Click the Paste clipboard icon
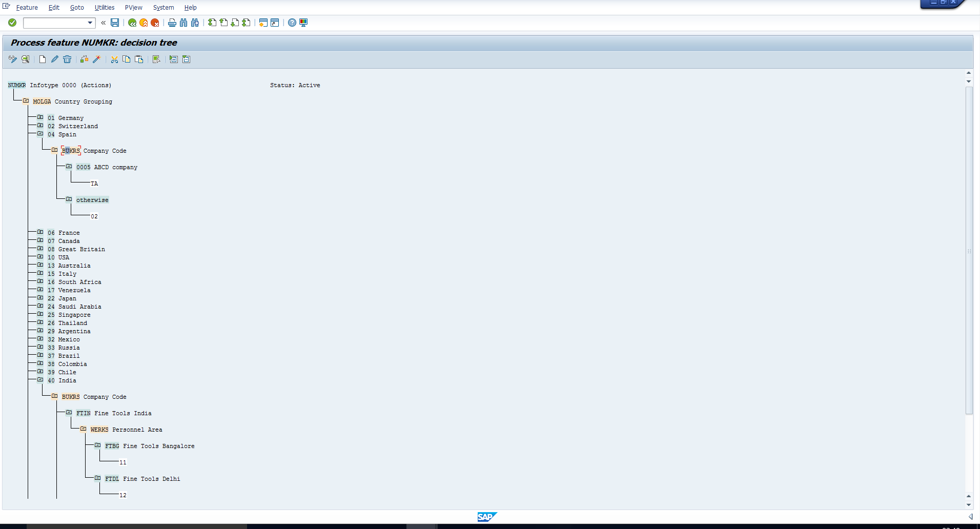The height and width of the screenshot is (529, 980). tap(139, 59)
